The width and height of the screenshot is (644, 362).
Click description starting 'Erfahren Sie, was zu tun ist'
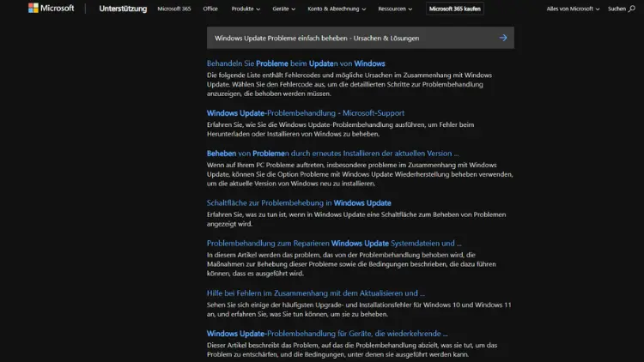point(356,219)
